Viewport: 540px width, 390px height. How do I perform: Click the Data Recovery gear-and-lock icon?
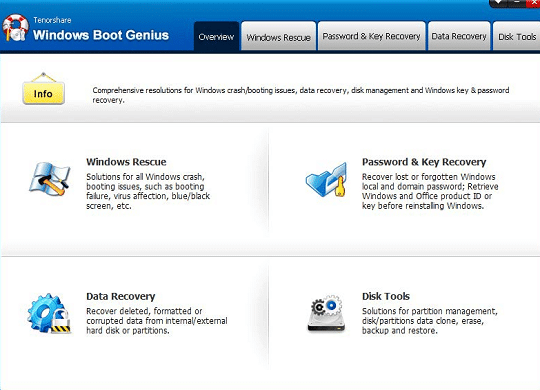(x=49, y=313)
